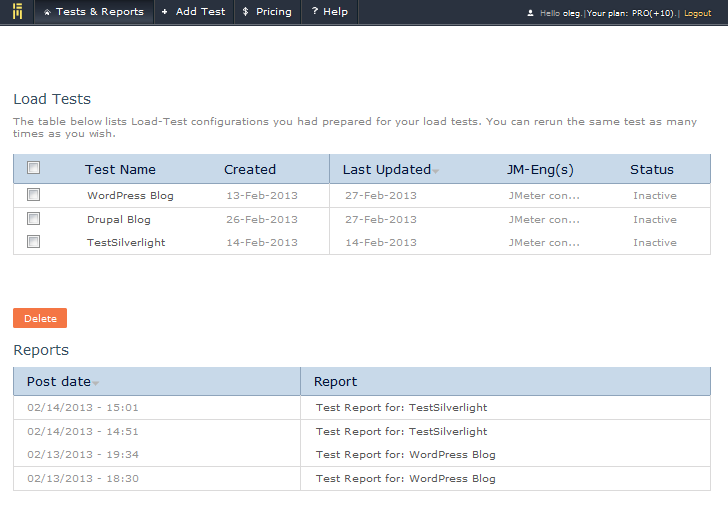Viewport: 728px width, 520px height.
Task: Click Inactive status of Drupal Blog
Action: (x=655, y=220)
